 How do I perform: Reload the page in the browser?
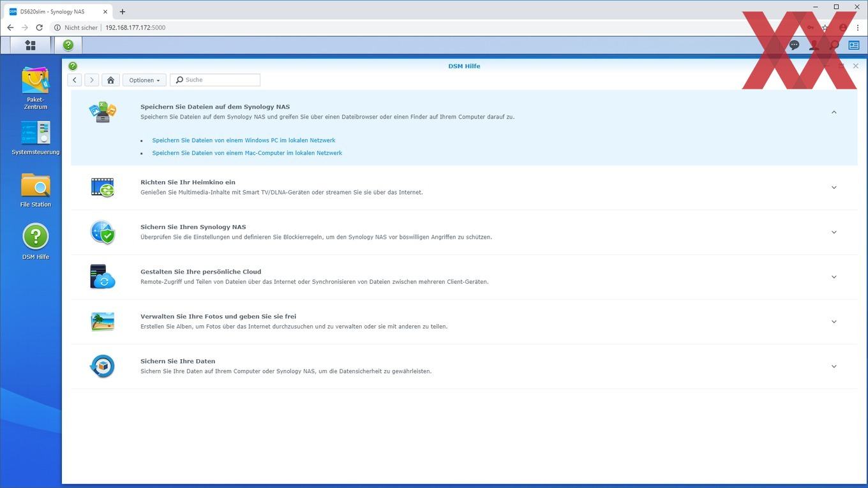(40, 27)
